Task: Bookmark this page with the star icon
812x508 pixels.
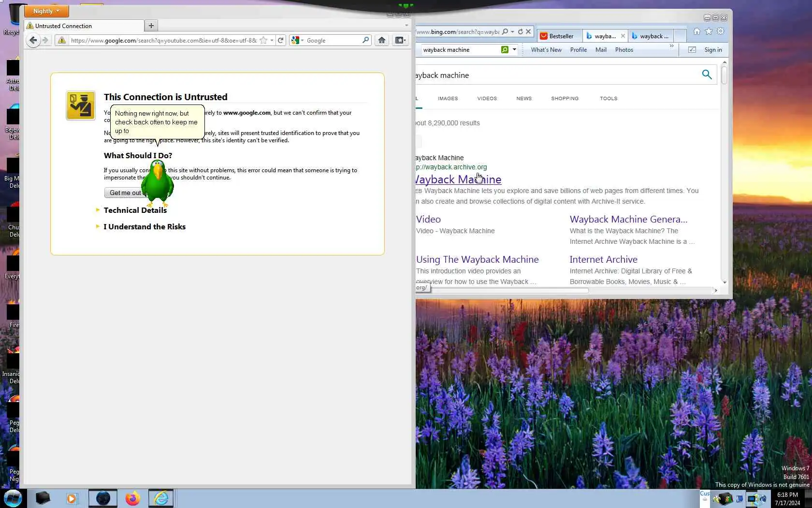Action: (263, 41)
